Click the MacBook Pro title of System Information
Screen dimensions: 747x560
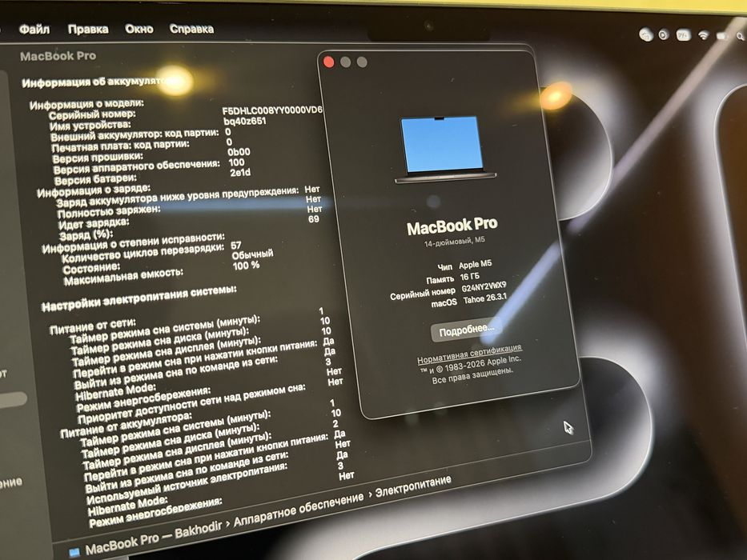58,56
